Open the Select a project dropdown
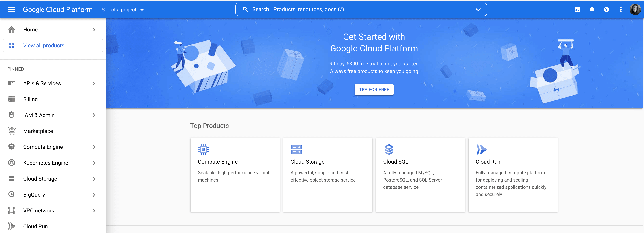644x233 pixels. click(x=123, y=10)
